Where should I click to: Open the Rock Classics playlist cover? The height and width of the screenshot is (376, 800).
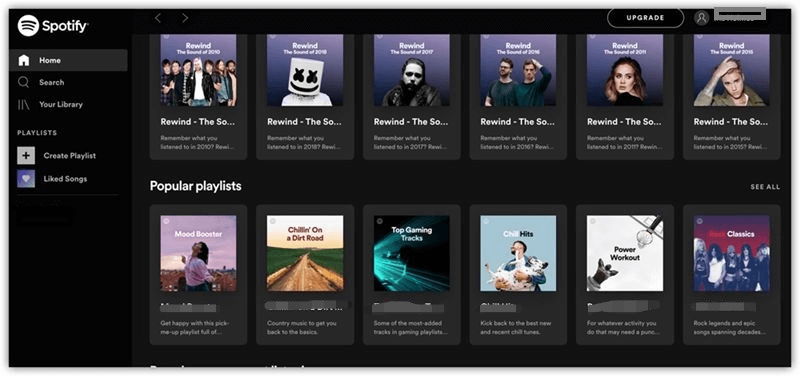pos(732,253)
